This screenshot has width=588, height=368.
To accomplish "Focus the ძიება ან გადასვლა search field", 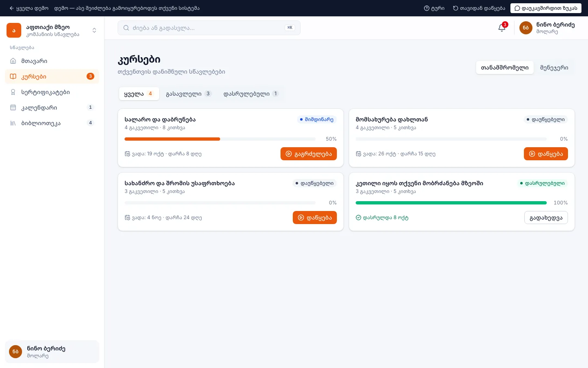I will pyautogui.click(x=209, y=28).
